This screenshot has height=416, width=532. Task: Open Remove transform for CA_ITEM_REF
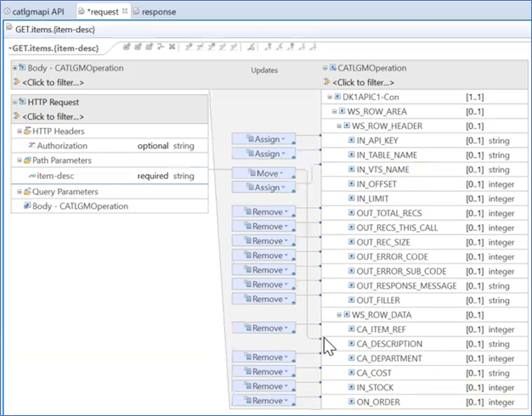(x=263, y=329)
